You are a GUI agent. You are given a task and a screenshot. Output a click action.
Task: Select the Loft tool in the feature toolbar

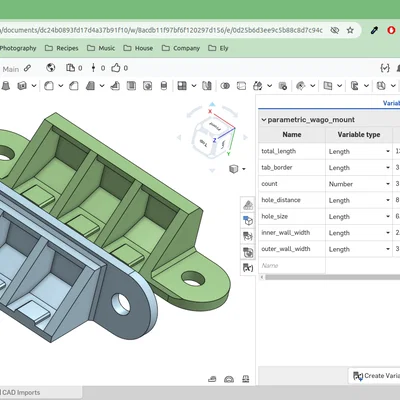pyautogui.click(x=5, y=86)
